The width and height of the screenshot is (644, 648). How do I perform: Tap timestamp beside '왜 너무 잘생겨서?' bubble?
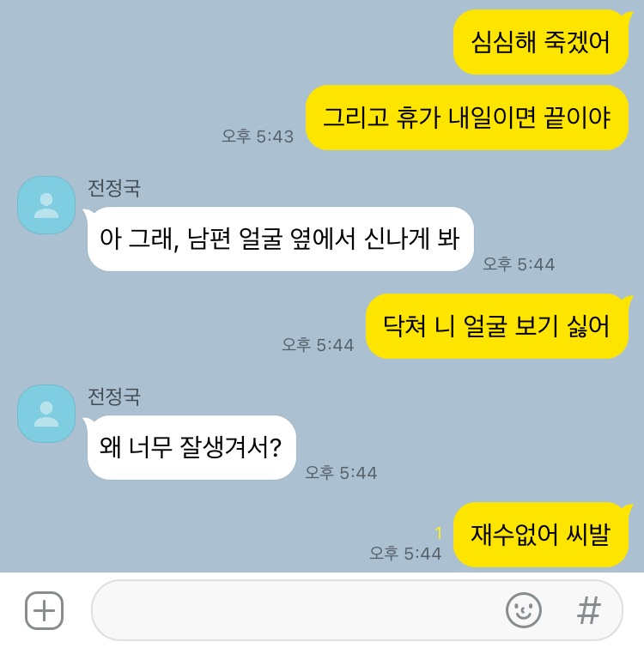[341, 473]
